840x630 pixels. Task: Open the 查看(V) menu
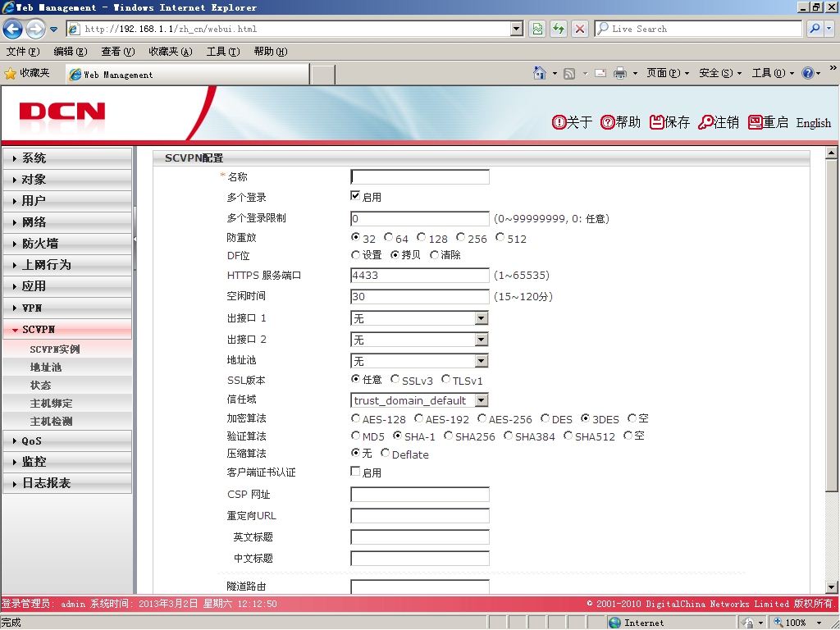tap(118, 52)
